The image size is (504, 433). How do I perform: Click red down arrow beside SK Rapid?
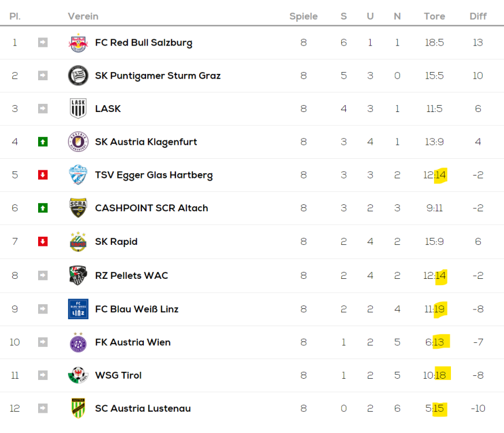click(43, 241)
